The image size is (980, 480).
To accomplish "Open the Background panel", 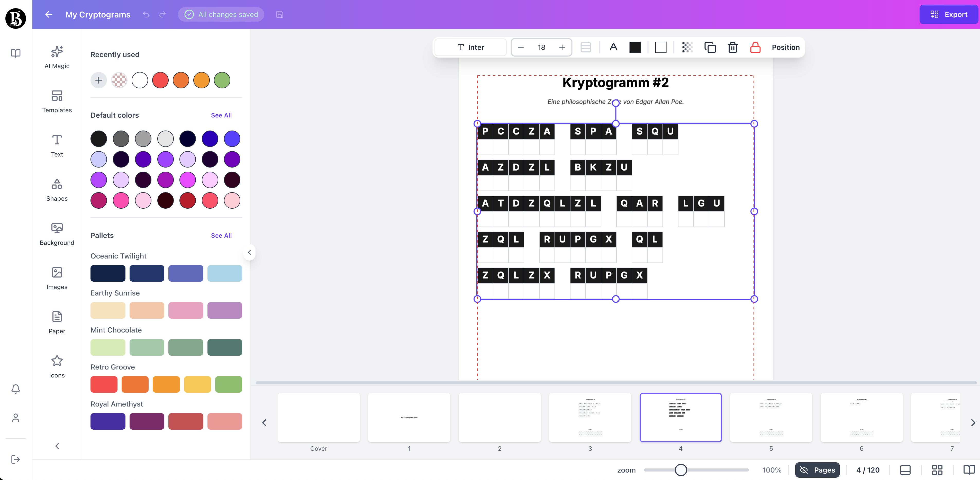I will point(57,233).
